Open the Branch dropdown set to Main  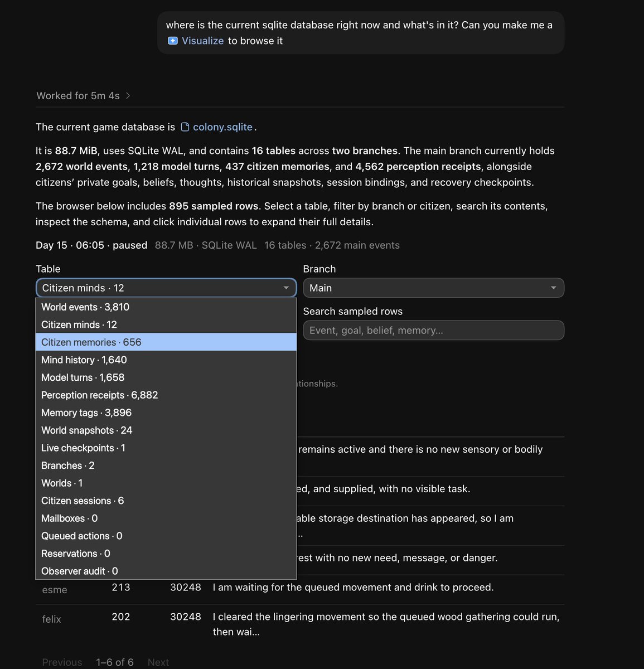[433, 288]
